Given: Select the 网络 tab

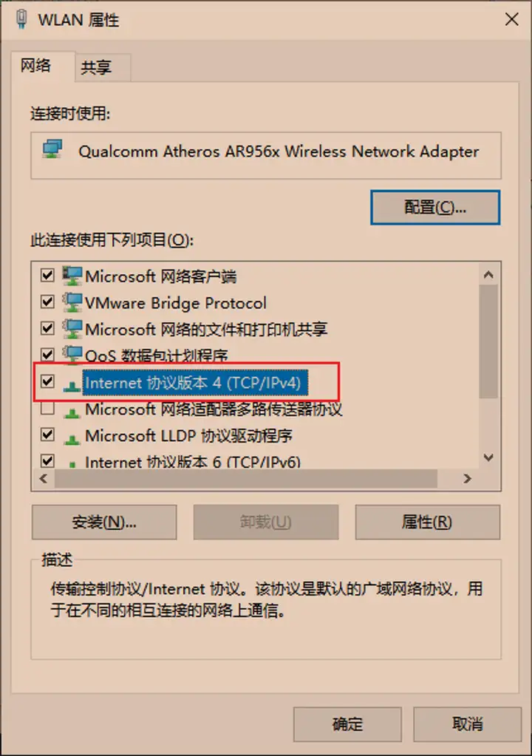Looking at the screenshot, I should coord(36,65).
